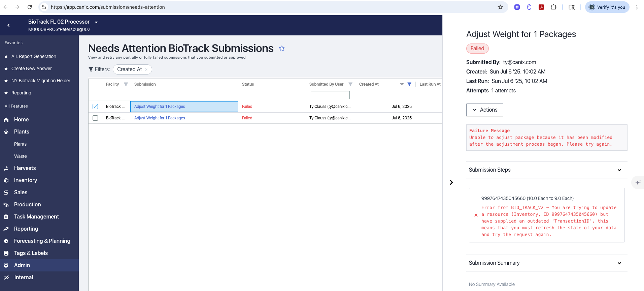This screenshot has height=291, width=644.
Task: Click the Filters funnel icon
Action: [x=91, y=69]
